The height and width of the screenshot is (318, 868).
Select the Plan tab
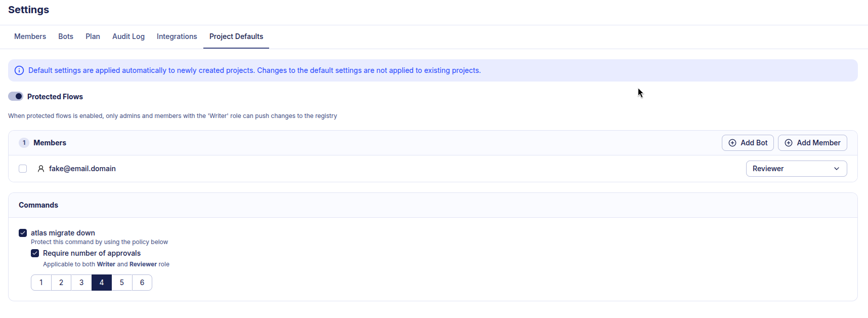93,36
